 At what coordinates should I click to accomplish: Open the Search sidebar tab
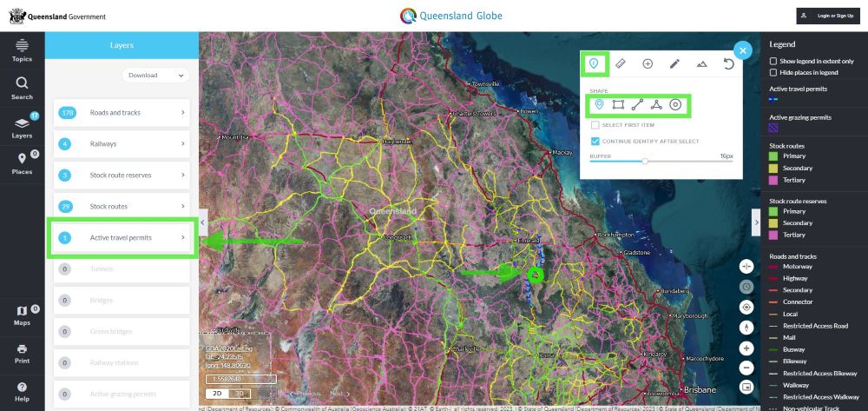coord(22,88)
